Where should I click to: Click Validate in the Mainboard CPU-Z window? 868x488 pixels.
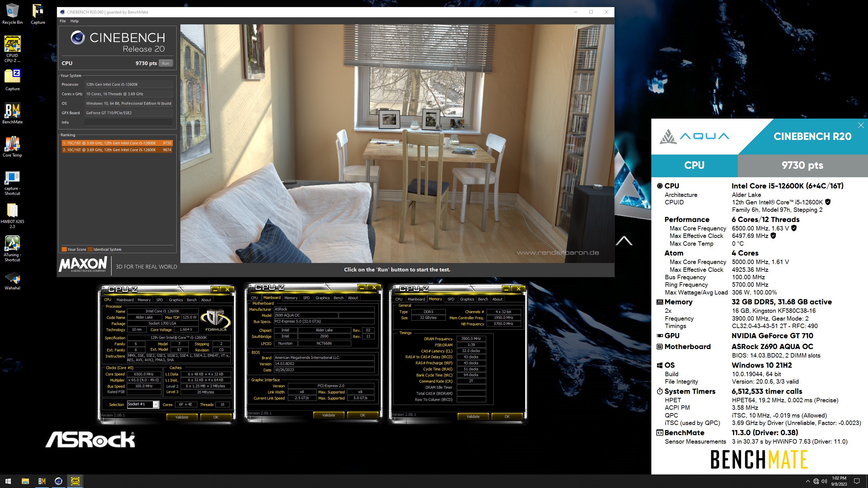click(x=329, y=415)
